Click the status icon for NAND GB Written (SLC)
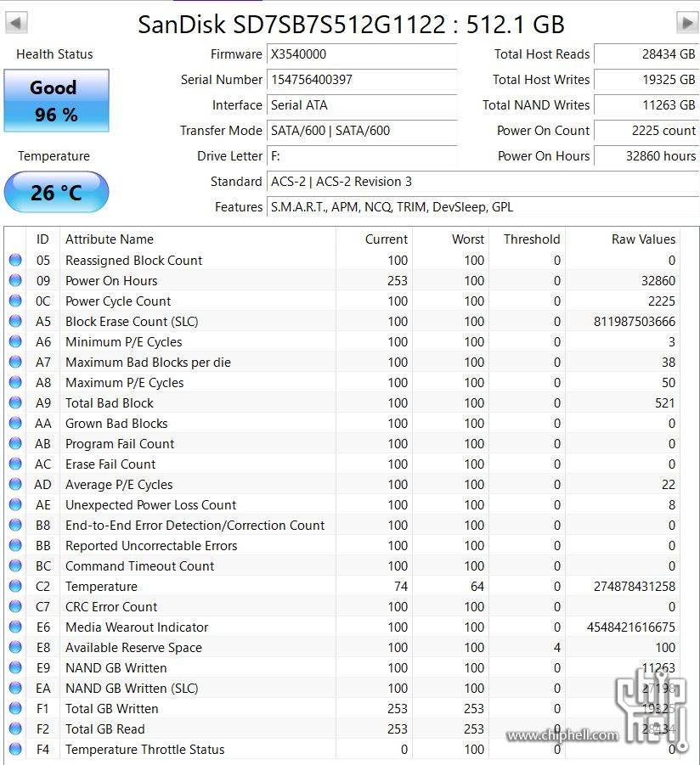This screenshot has width=700, height=765. [15, 688]
